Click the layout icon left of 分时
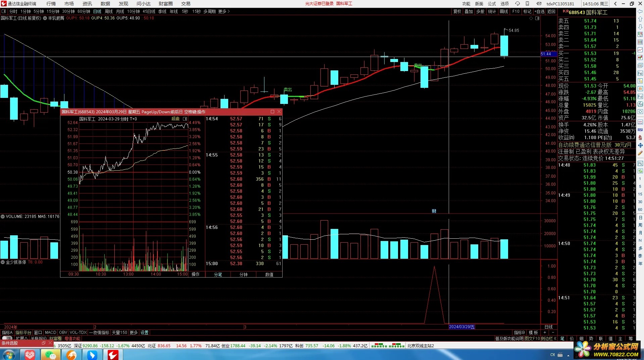The width and height of the screenshot is (644, 360). click(x=4, y=11)
